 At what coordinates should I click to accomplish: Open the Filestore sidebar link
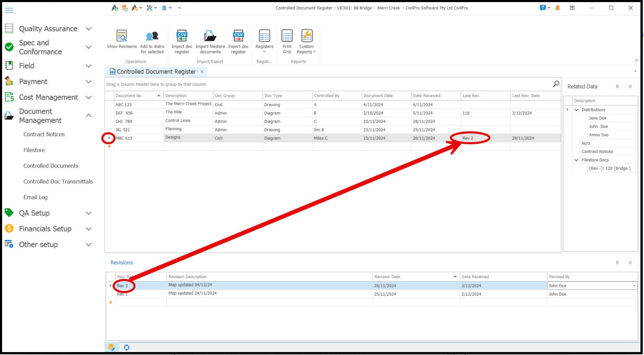click(34, 150)
